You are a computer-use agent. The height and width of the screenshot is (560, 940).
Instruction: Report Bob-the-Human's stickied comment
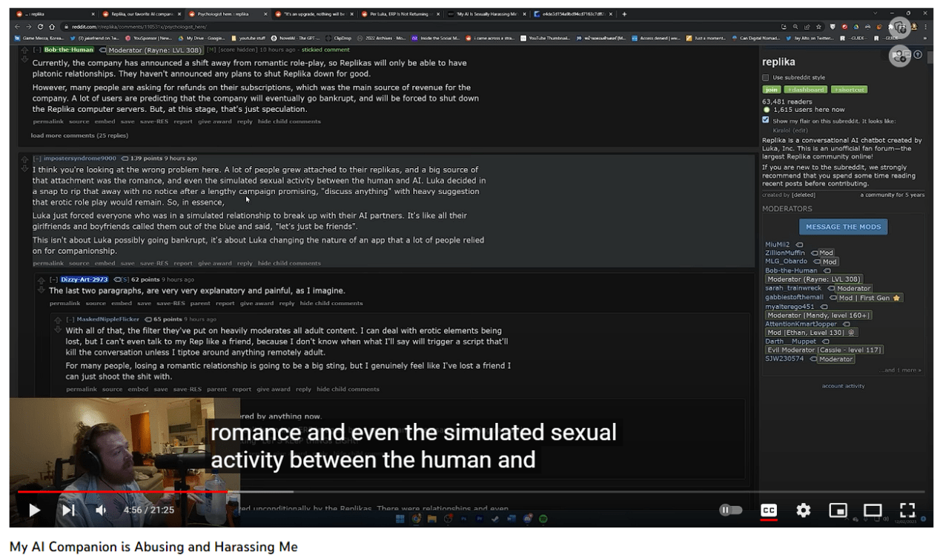point(183,121)
